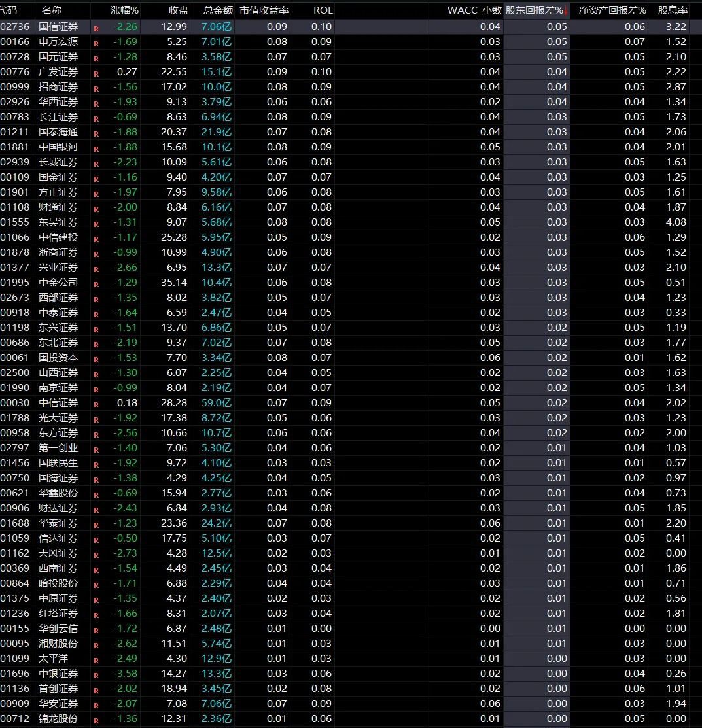Screen dimensions: 702x728
Task: Select the 申万宏源 stock name
Action: click(x=58, y=42)
